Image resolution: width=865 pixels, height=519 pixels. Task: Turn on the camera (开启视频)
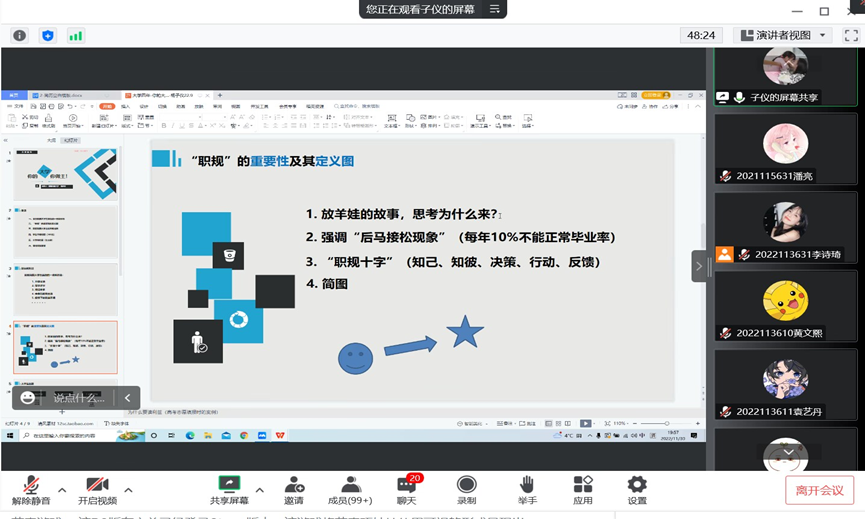(97, 490)
